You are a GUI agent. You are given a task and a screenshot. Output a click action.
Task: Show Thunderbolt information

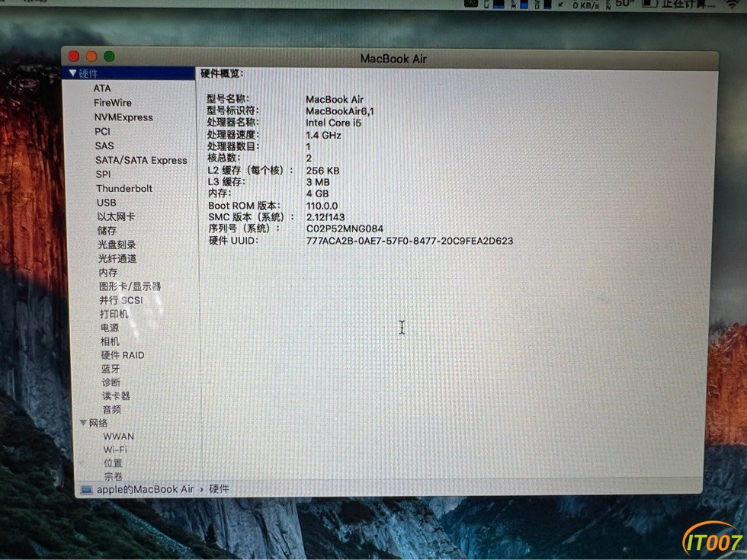[124, 189]
